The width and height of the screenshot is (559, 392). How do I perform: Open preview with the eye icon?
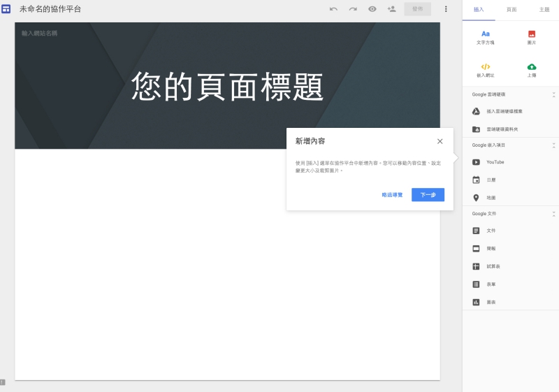pyautogui.click(x=372, y=9)
